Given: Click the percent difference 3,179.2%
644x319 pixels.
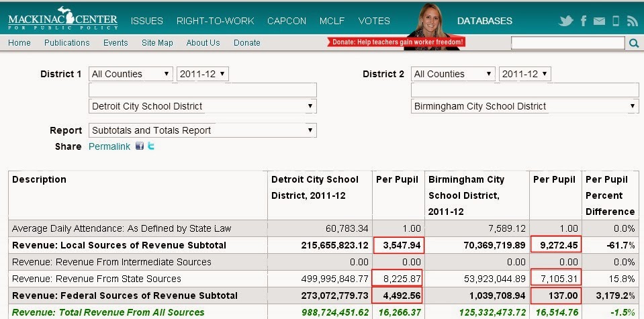Looking at the screenshot, I should (x=614, y=295).
